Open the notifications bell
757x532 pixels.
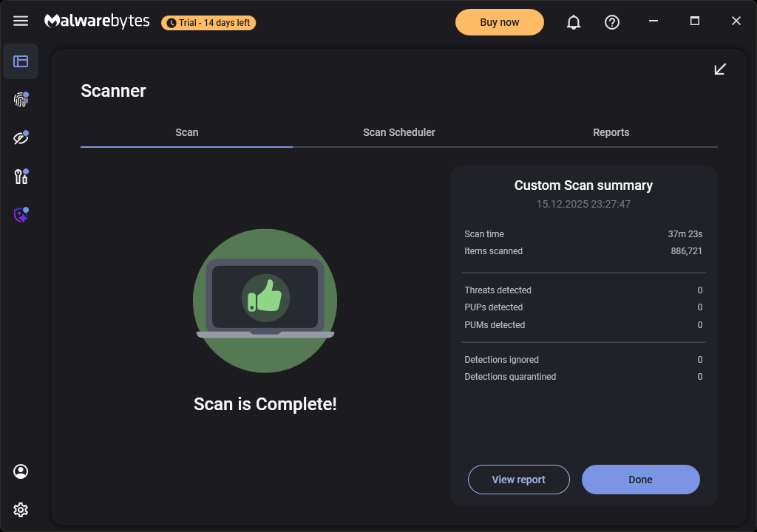(574, 22)
